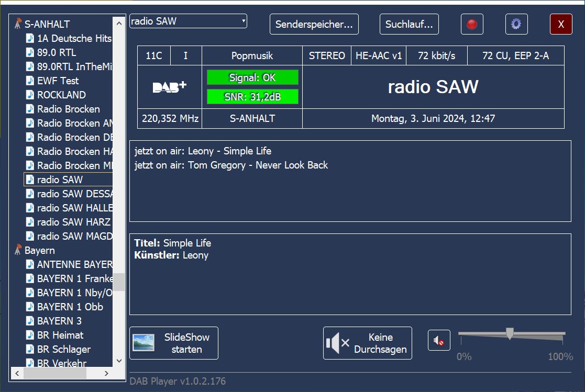The width and height of the screenshot is (585, 392).
Task: Toggle mute with the speaker icon
Action: 439,341
